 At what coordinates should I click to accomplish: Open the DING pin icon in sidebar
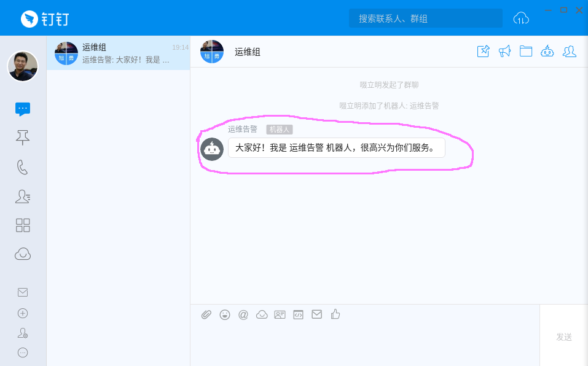(23, 138)
